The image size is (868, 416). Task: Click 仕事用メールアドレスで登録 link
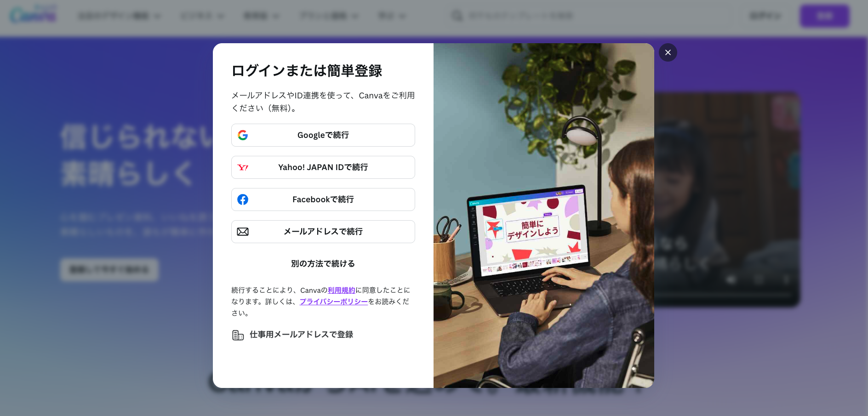301,335
